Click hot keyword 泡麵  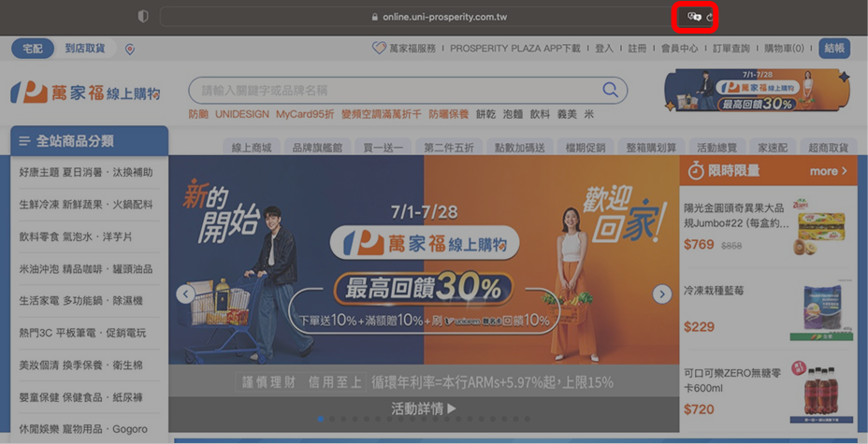click(513, 114)
